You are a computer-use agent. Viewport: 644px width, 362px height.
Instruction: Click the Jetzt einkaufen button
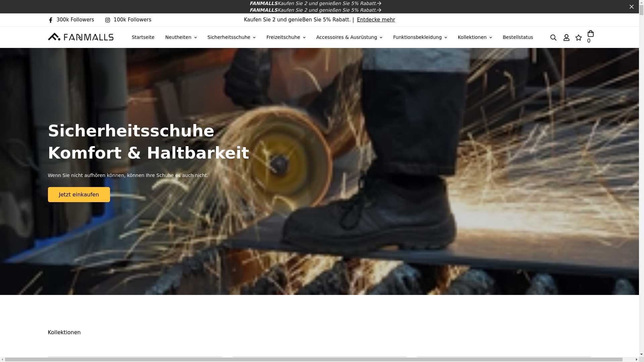coord(79,194)
